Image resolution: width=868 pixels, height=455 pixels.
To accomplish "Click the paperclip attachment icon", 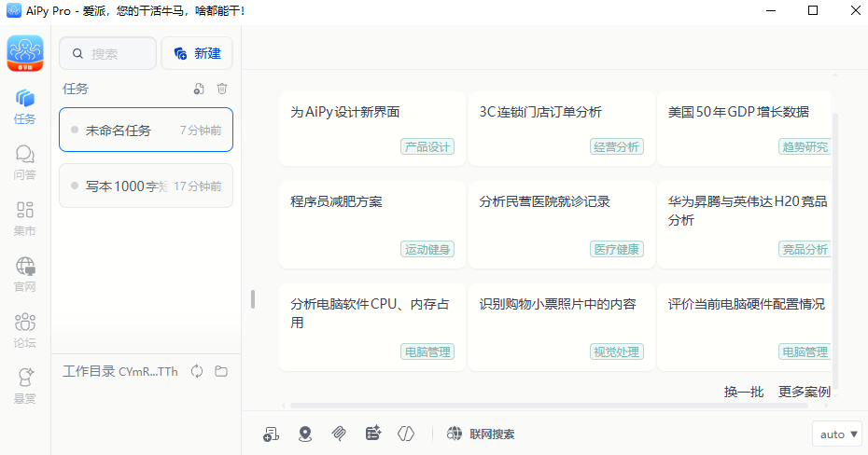I will coord(339,434).
